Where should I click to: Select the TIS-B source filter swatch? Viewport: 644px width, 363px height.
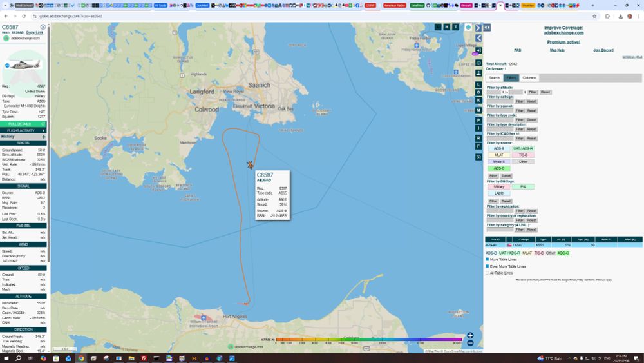[x=523, y=155]
